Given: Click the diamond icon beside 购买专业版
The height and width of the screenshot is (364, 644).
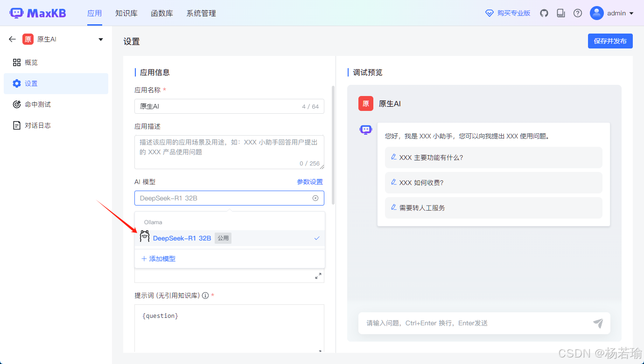Looking at the screenshot, I should (x=490, y=13).
